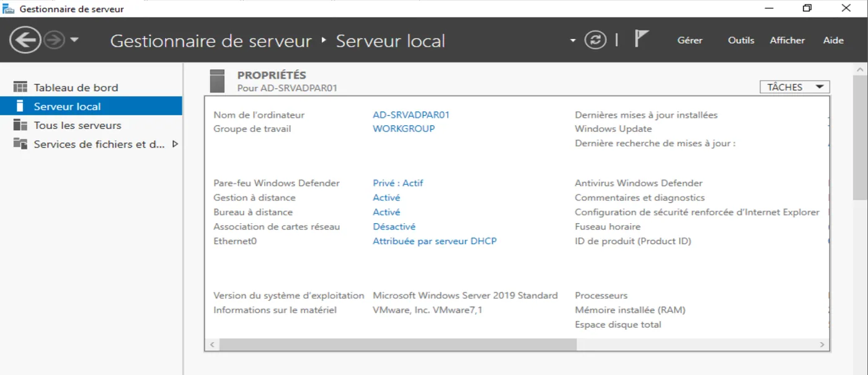Click the window vertical scrollbar thumb
The image size is (868, 375).
point(861,136)
